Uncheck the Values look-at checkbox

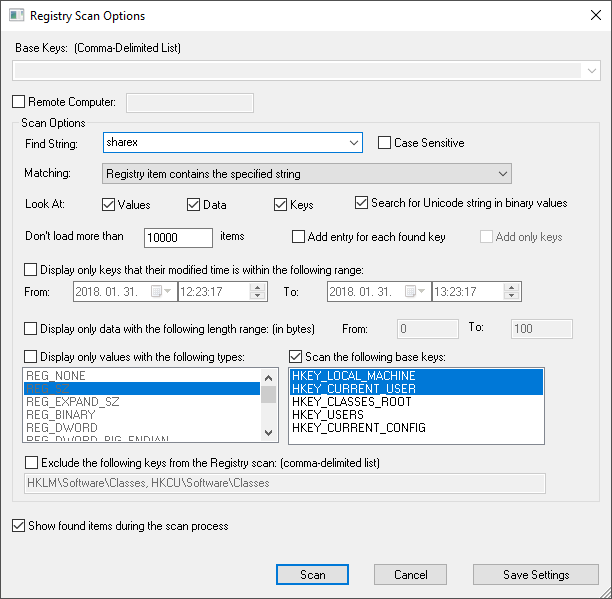point(110,204)
